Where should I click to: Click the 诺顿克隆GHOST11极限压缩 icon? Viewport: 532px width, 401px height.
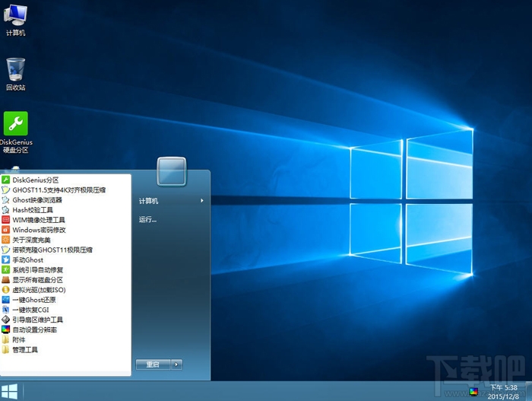point(5,250)
